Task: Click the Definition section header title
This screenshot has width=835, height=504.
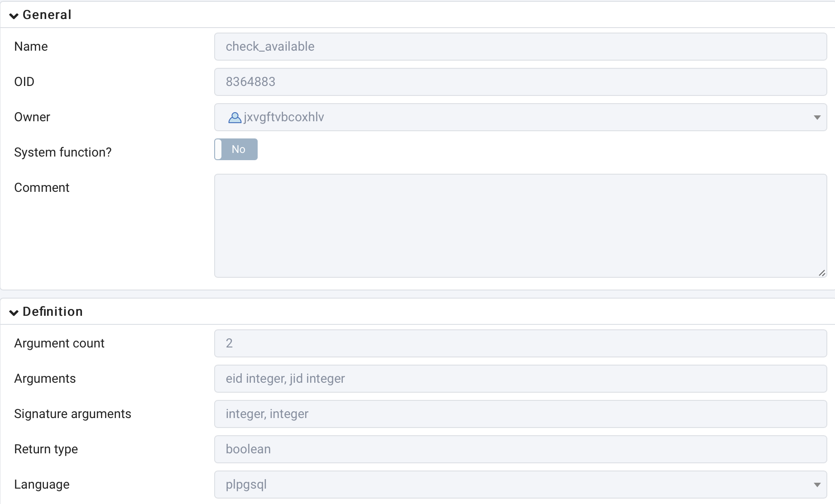Action: [x=53, y=312]
